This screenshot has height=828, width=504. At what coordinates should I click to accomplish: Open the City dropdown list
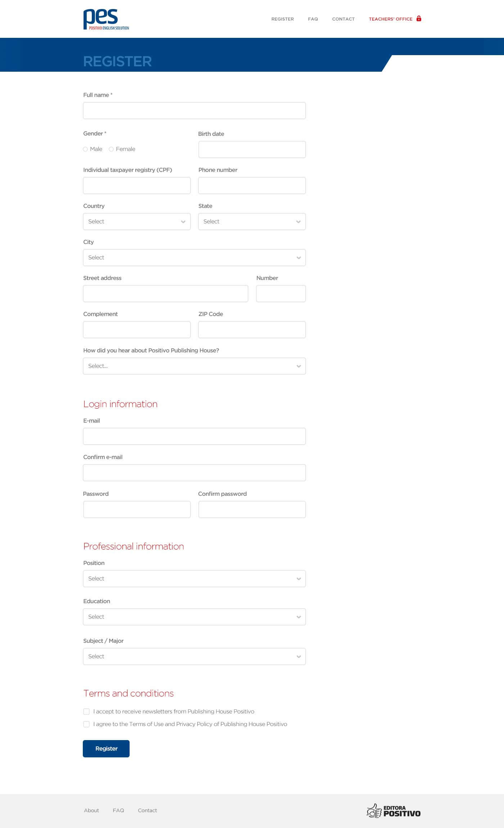tap(194, 258)
